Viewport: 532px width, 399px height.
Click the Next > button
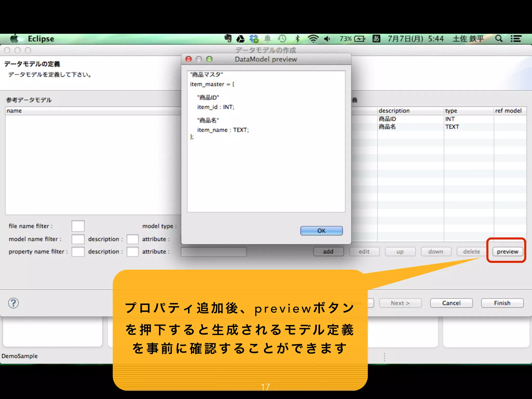tap(400, 303)
